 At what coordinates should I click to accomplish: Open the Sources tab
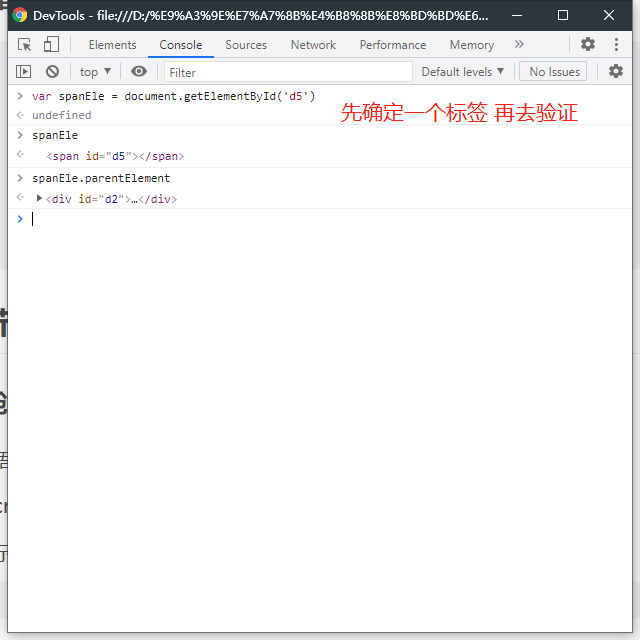[x=246, y=45]
